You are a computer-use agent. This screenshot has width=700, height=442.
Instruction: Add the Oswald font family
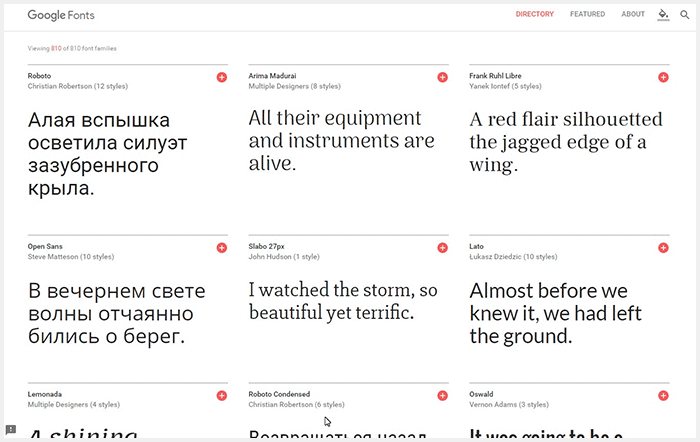[x=663, y=397]
